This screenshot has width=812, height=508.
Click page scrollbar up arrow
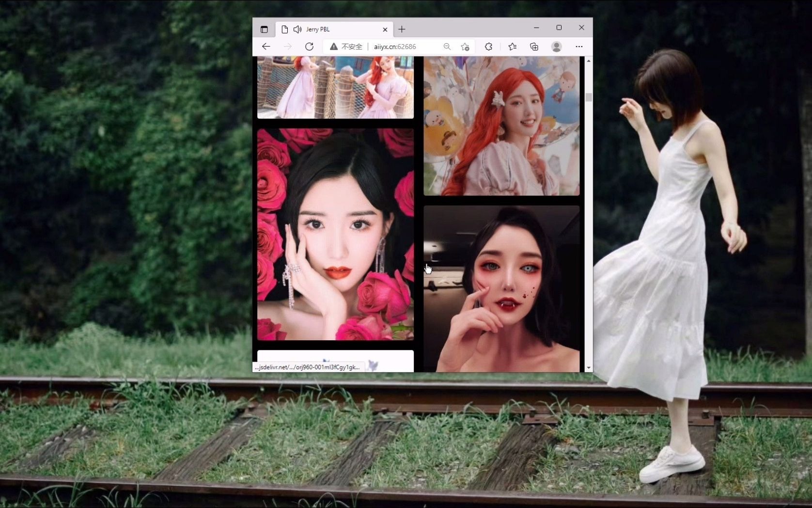click(589, 61)
